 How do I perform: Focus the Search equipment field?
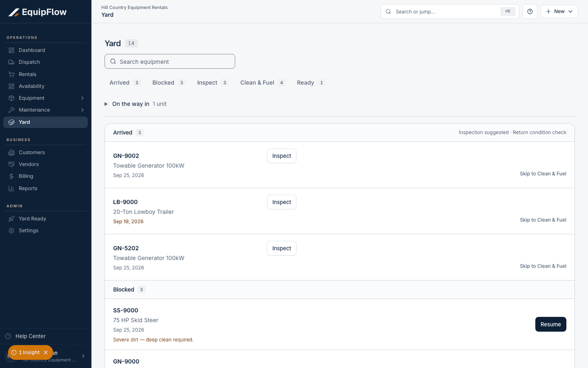pyautogui.click(x=170, y=61)
